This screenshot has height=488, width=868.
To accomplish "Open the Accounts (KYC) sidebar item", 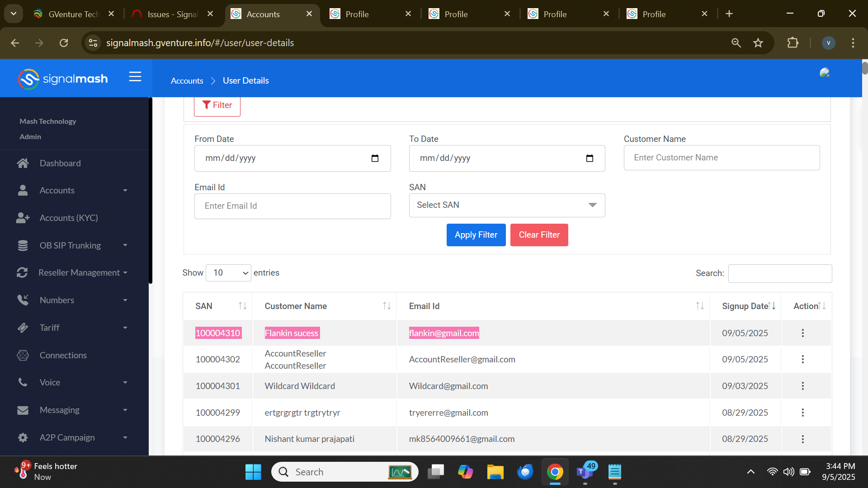I will coord(68,218).
